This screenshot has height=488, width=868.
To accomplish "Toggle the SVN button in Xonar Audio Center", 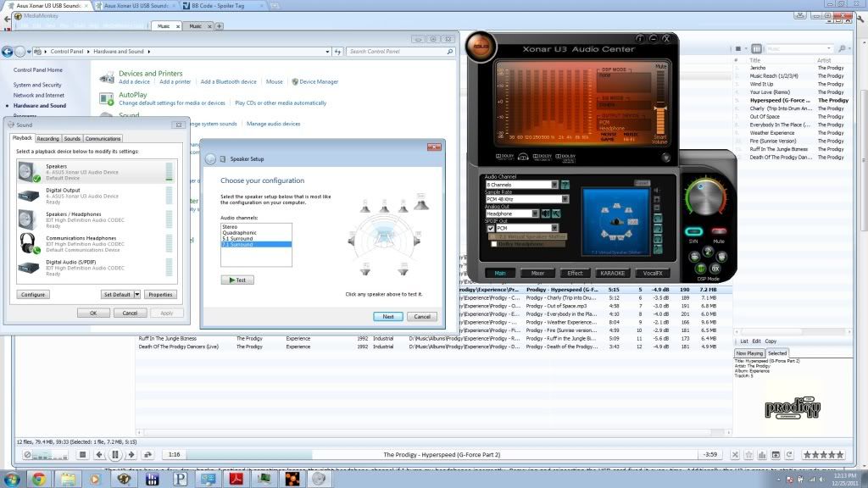I will 693,231.
